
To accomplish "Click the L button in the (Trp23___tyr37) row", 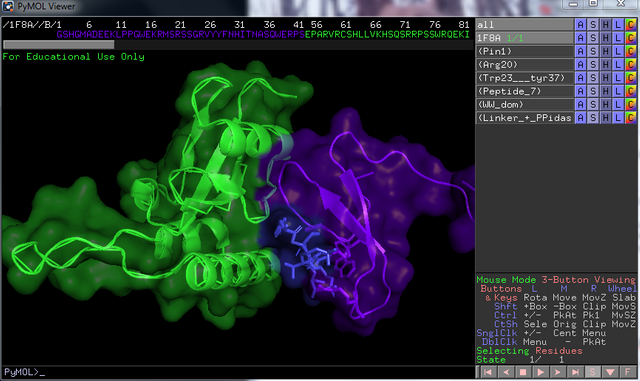I will 618,78.
